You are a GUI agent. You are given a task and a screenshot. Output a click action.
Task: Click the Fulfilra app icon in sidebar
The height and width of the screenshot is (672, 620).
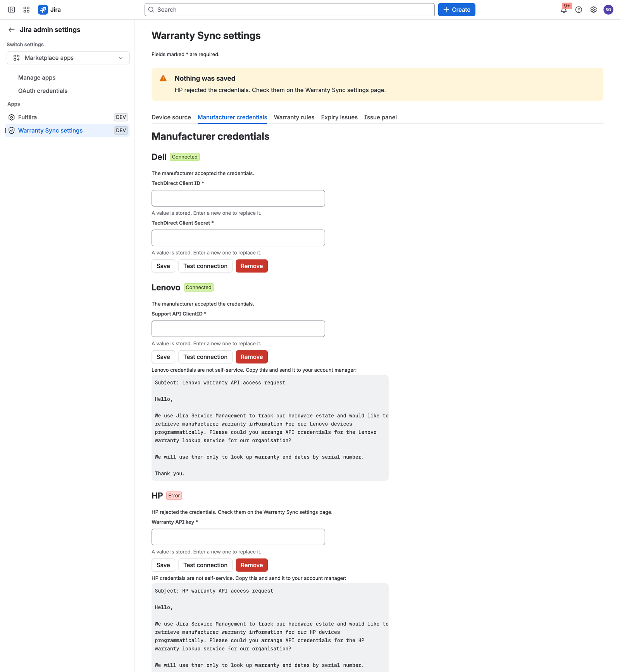(12, 117)
